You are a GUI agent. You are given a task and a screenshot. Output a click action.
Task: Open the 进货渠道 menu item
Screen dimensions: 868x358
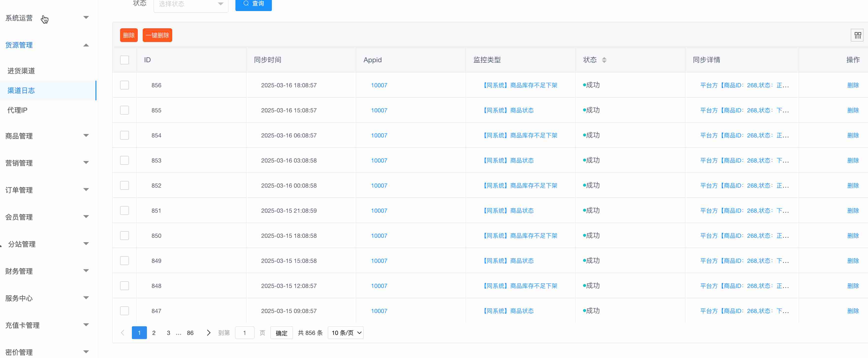tap(21, 71)
